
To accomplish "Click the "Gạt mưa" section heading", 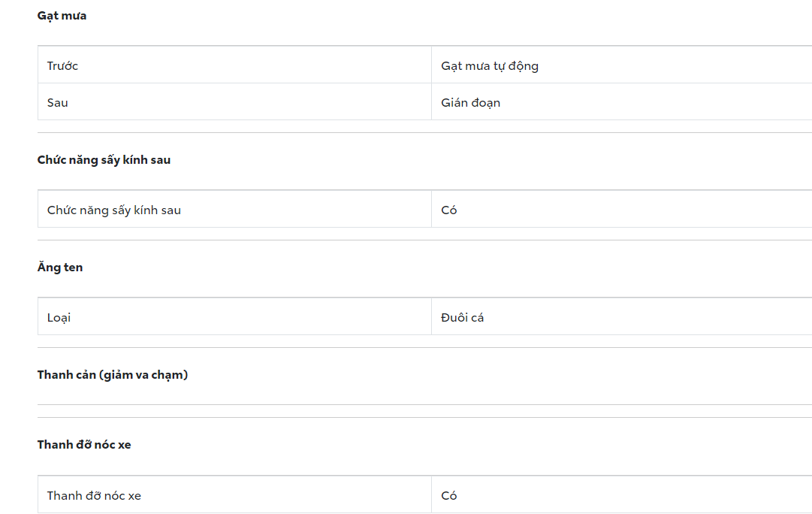I will [62, 16].
